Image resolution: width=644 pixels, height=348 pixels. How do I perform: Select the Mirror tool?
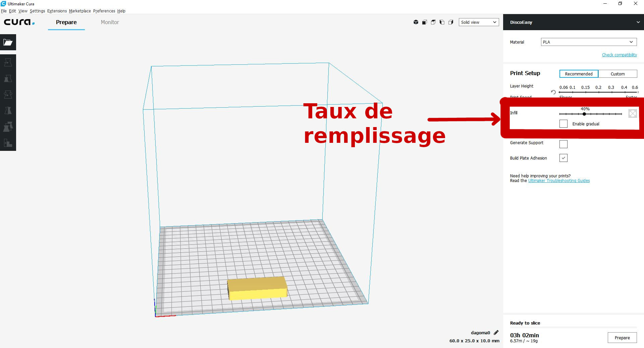[x=8, y=111]
